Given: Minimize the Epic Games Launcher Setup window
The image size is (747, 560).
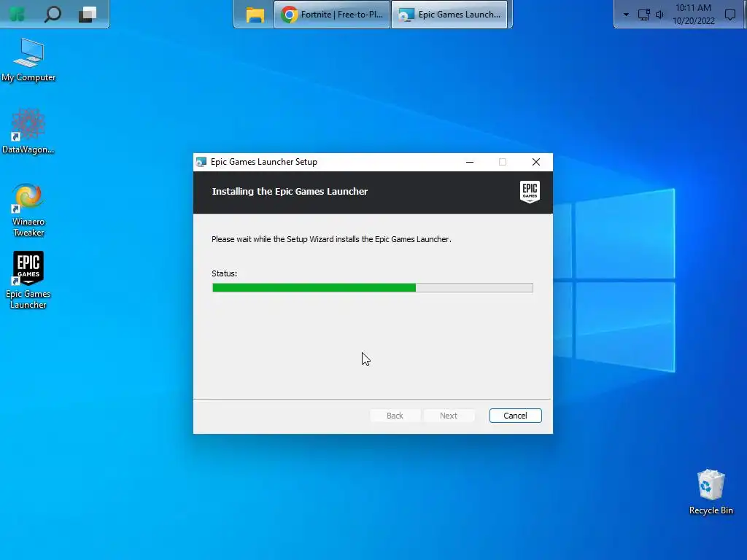Looking at the screenshot, I should pyautogui.click(x=470, y=162).
